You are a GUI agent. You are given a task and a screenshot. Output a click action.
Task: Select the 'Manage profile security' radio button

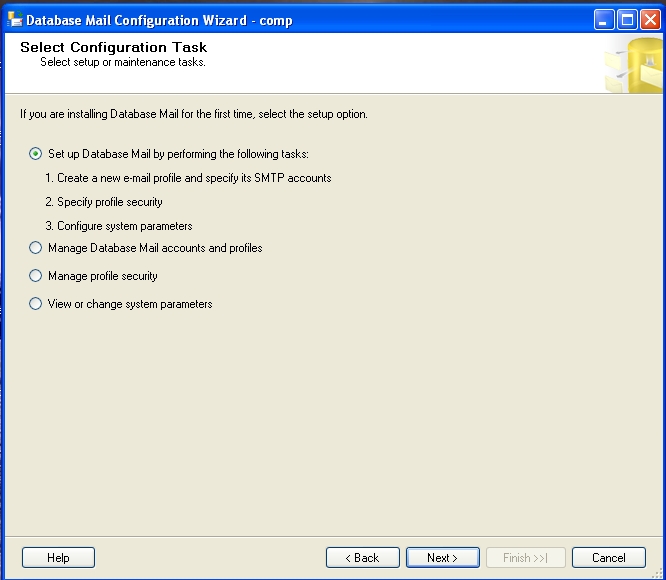tap(36, 276)
